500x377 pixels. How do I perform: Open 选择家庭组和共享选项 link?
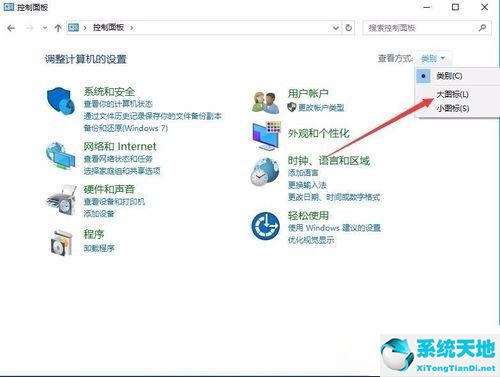pyautogui.click(x=122, y=171)
